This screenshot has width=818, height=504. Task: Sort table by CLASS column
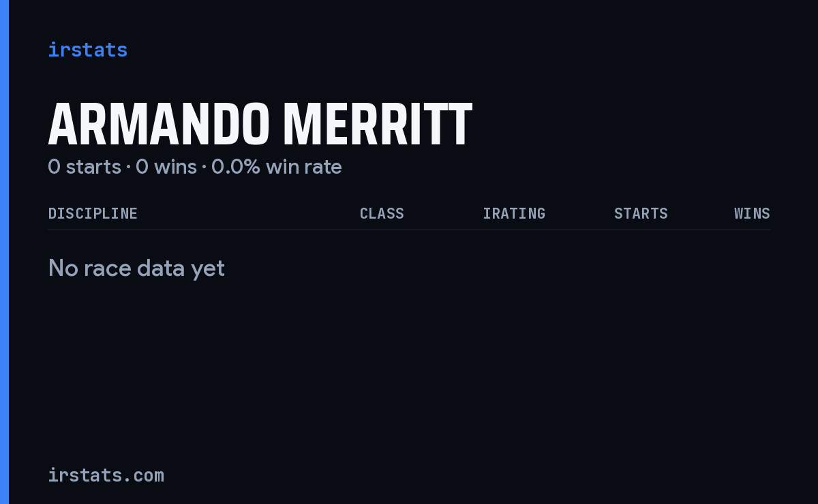382,213
